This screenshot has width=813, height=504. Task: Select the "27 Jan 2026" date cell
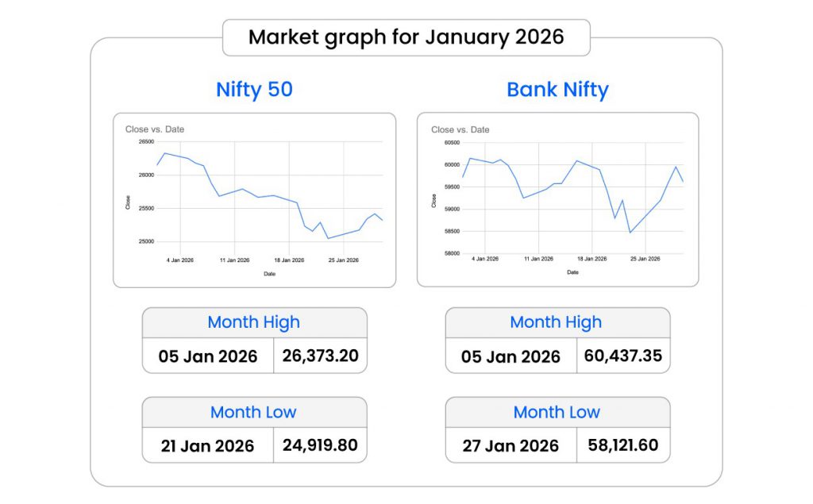pyautogui.click(x=511, y=446)
